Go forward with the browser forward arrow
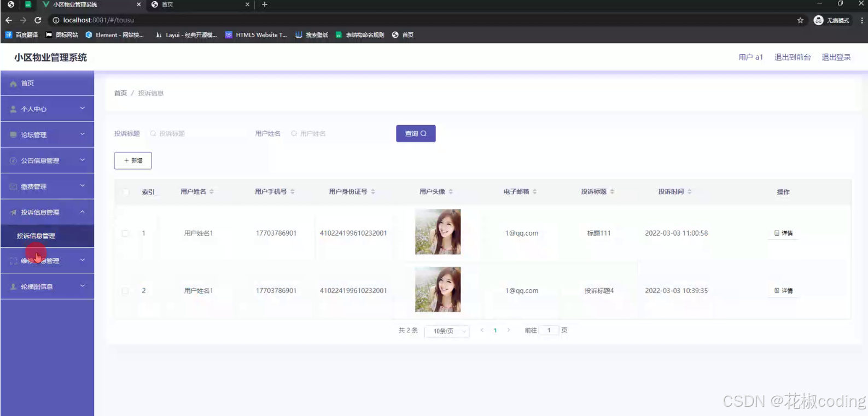The height and width of the screenshot is (416, 868). coord(23,20)
